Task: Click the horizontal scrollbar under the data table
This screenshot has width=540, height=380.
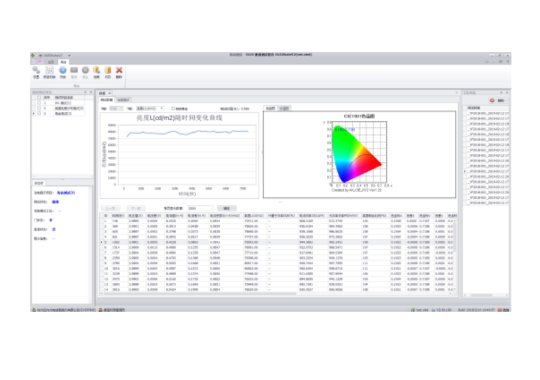Action: [199, 294]
